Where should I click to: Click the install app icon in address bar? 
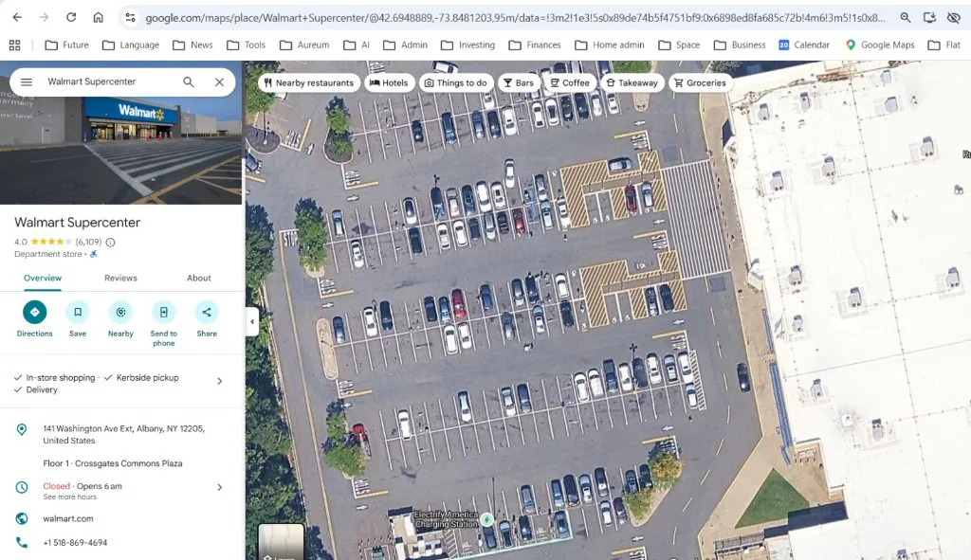[929, 17]
